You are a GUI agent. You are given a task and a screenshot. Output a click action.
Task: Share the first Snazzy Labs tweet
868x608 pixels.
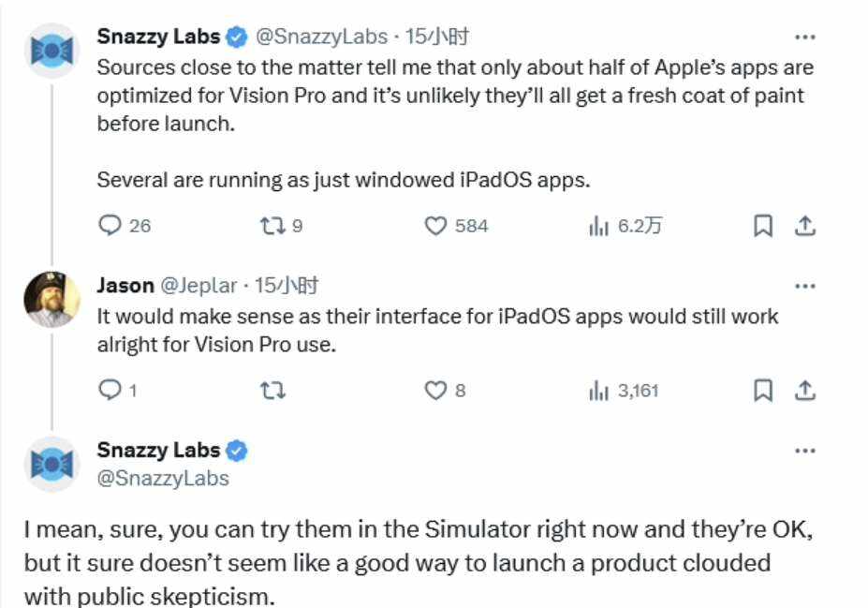point(805,226)
